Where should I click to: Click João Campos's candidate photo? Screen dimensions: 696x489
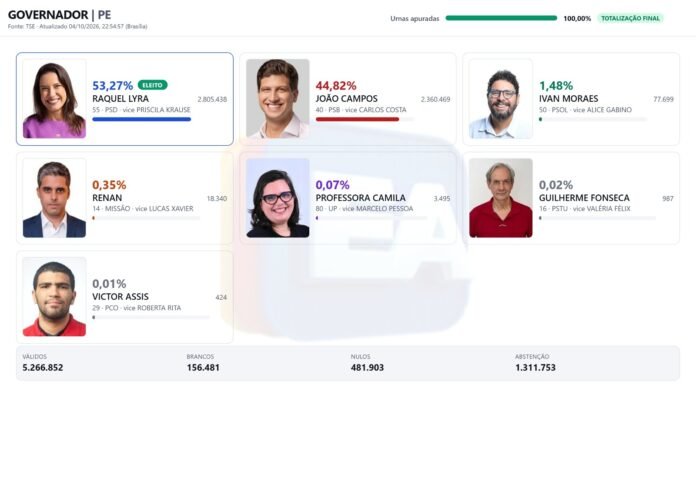tap(278, 99)
